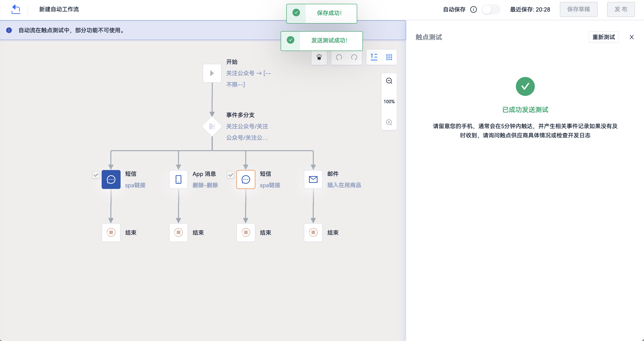Click the 已成功发送测试 heading

[525, 110]
